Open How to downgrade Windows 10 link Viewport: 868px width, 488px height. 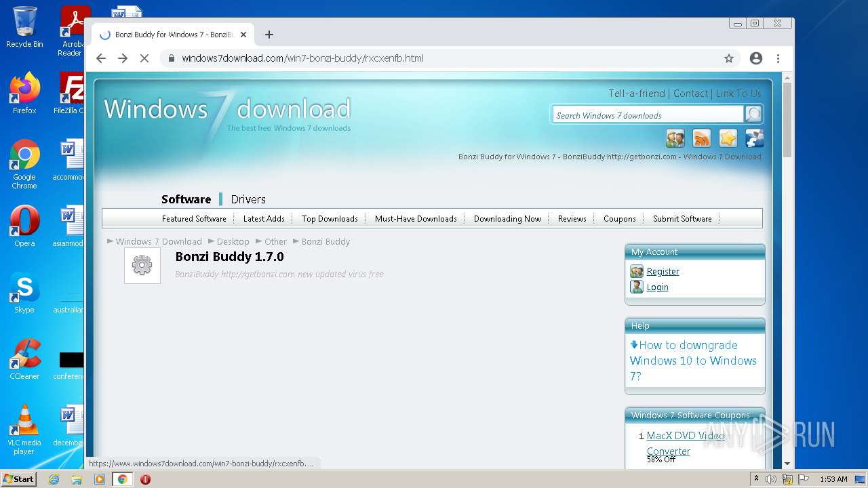tap(693, 361)
